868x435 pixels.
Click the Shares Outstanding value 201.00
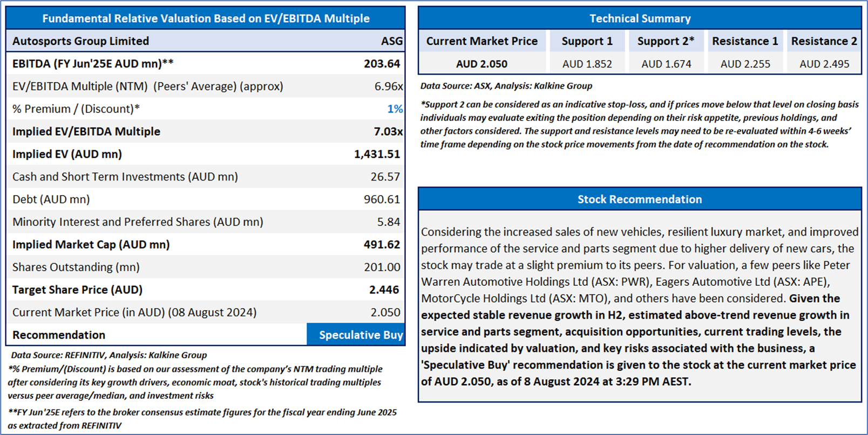click(x=382, y=267)
